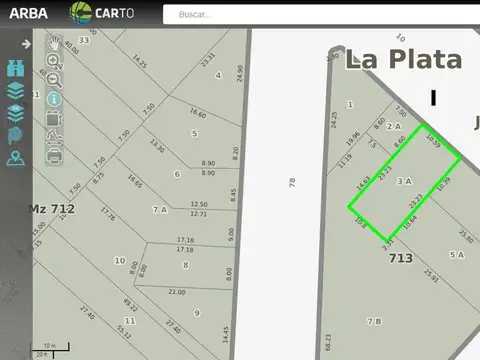
Task: Open the binoculars search panel
Action: pos(16,68)
